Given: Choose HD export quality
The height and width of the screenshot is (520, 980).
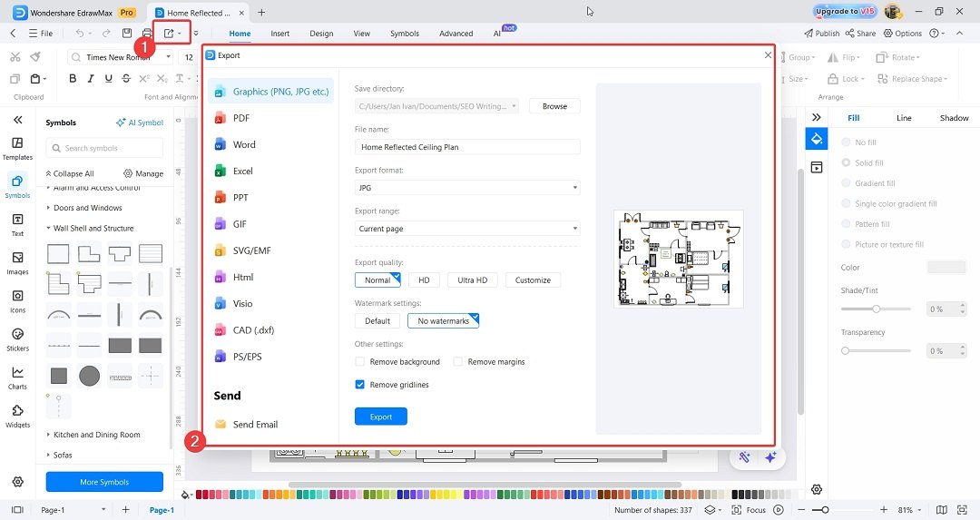Looking at the screenshot, I should pyautogui.click(x=424, y=280).
